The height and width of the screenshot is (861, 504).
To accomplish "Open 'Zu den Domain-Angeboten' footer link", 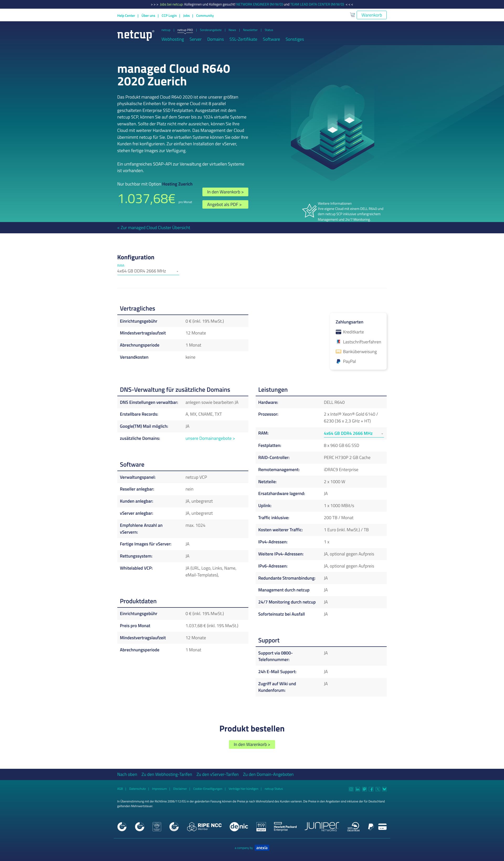I will tap(268, 774).
